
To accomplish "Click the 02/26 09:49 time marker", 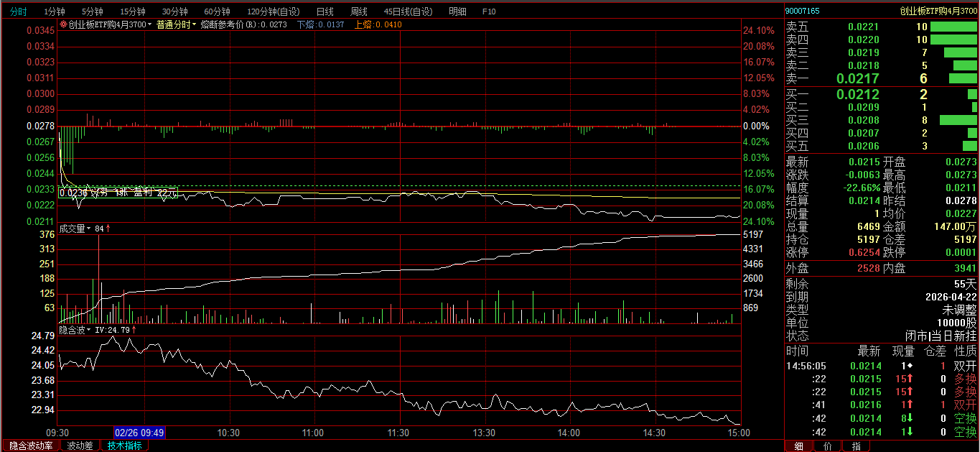I will point(140,433).
